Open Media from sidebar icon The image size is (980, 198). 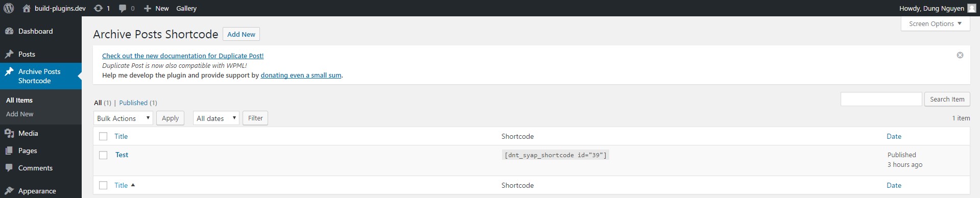tap(9, 133)
